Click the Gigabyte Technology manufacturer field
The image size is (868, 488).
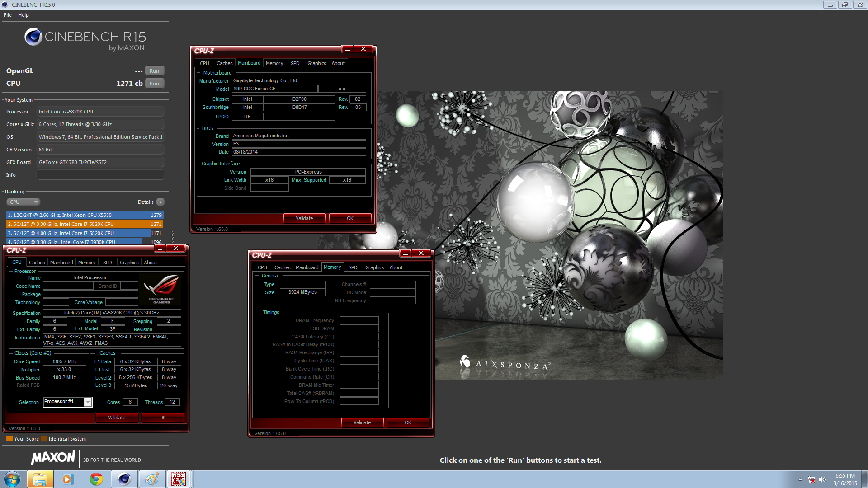[x=299, y=81]
